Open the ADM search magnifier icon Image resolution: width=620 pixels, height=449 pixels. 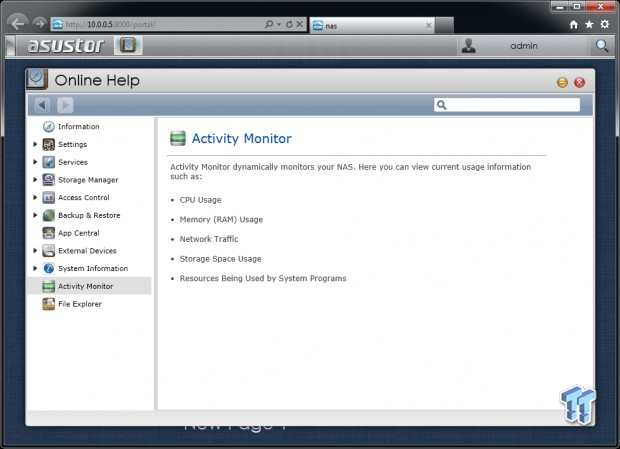point(602,46)
